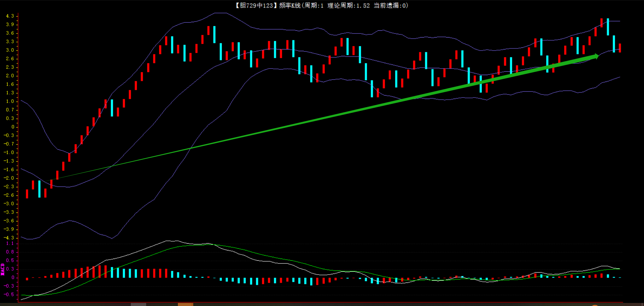Click the 3.0 label on the price axis

coord(10,50)
